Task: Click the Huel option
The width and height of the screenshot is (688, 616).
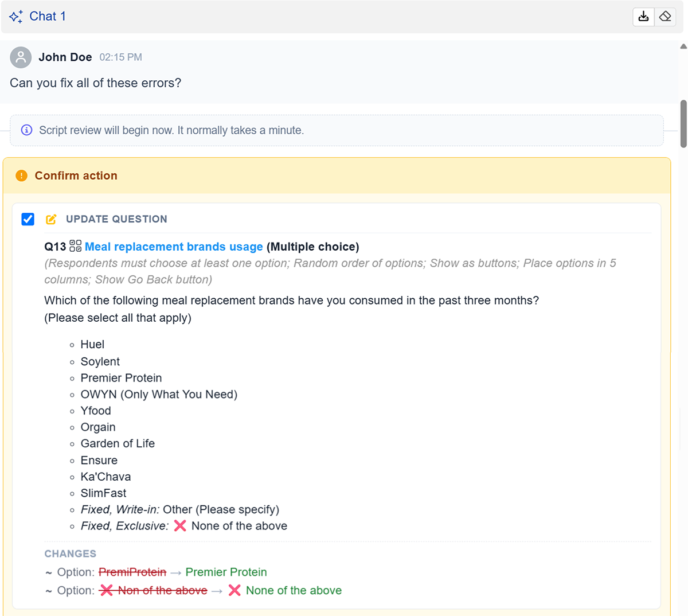Action: [92, 344]
